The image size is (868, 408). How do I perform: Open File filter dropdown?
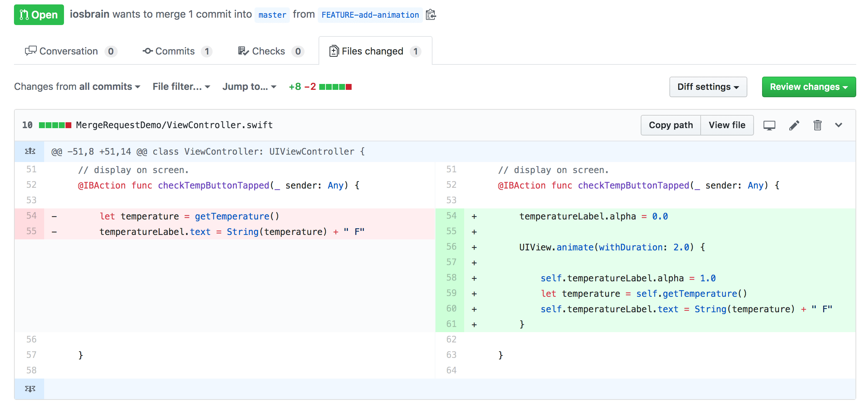[x=181, y=87]
